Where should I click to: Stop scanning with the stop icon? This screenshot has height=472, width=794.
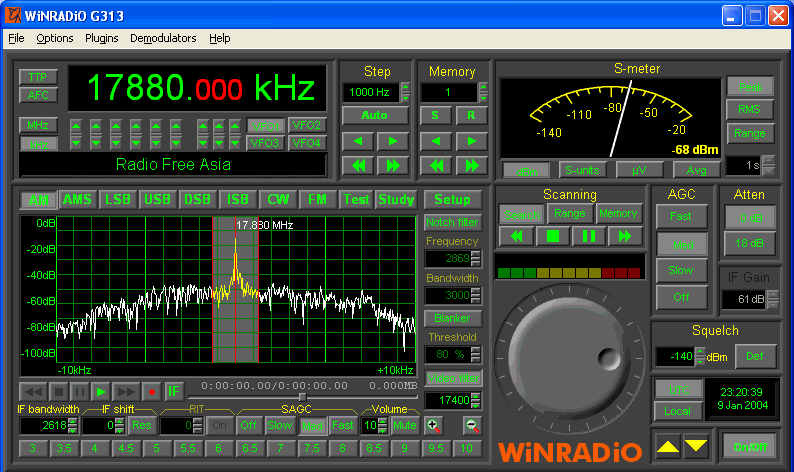coord(552,236)
